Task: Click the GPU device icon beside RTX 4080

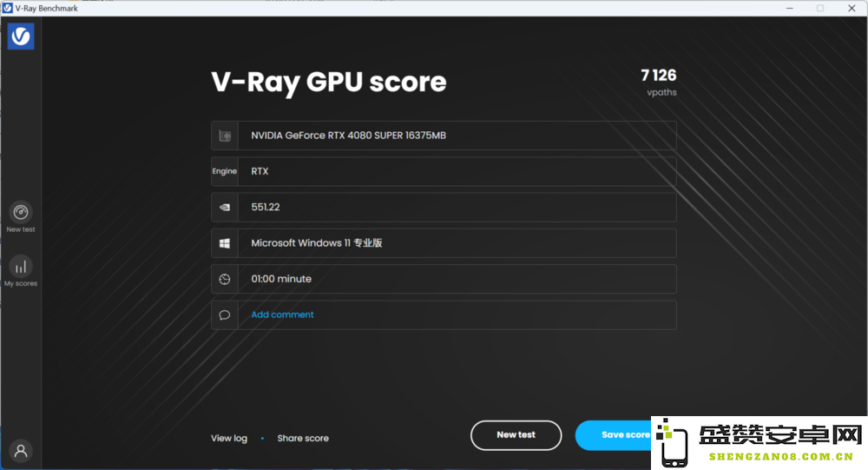Action: [225, 136]
